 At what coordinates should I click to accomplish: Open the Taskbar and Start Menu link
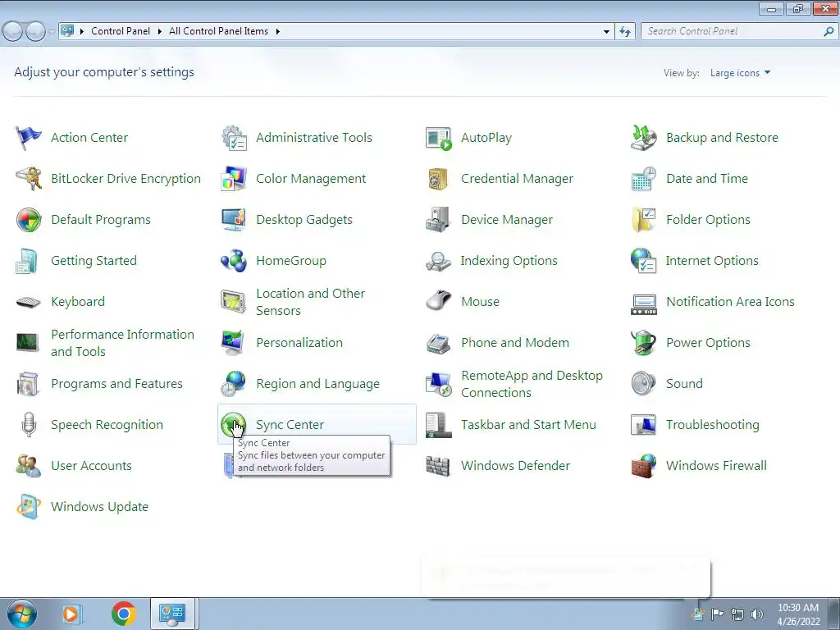click(x=528, y=425)
